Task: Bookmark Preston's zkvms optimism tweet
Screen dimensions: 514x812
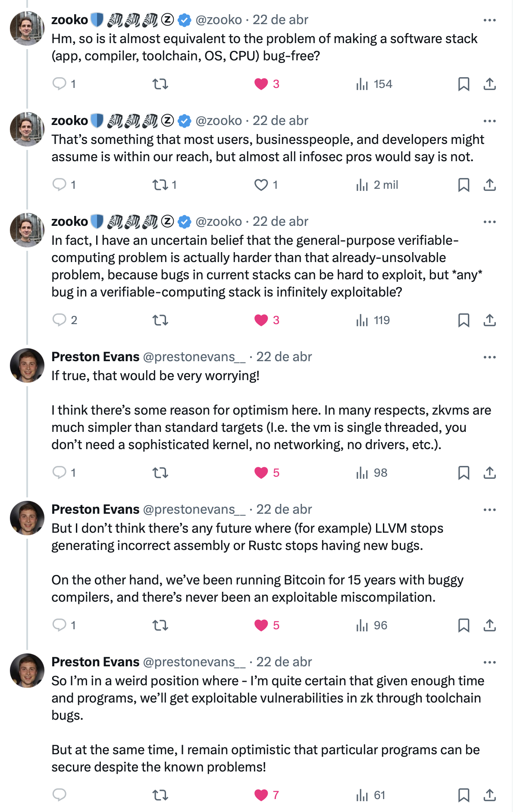Action: pyautogui.click(x=464, y=472)
